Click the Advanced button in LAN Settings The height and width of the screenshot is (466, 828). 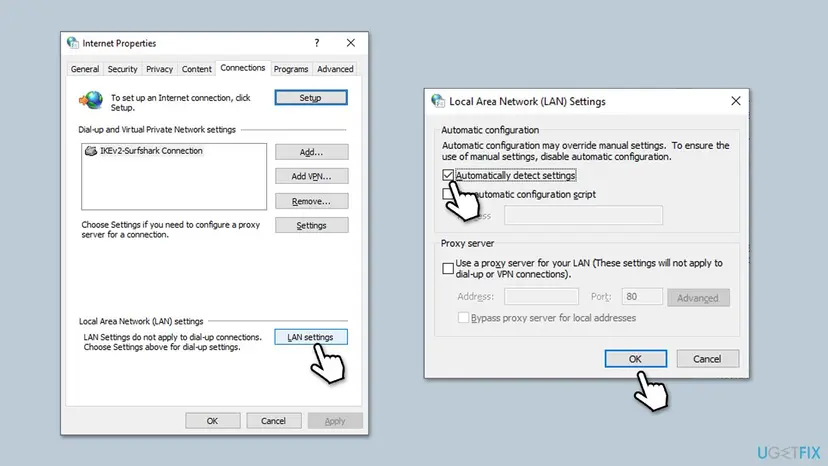(698, 298)
